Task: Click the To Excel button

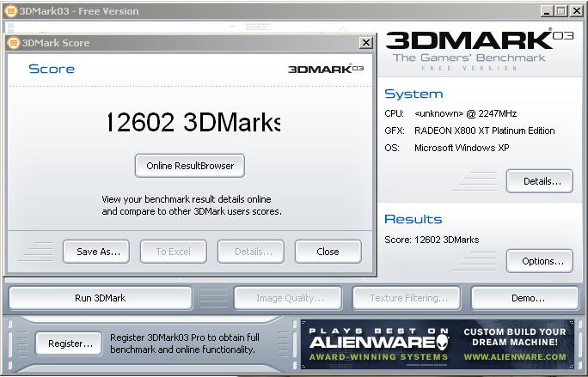Action: (173, 252)
